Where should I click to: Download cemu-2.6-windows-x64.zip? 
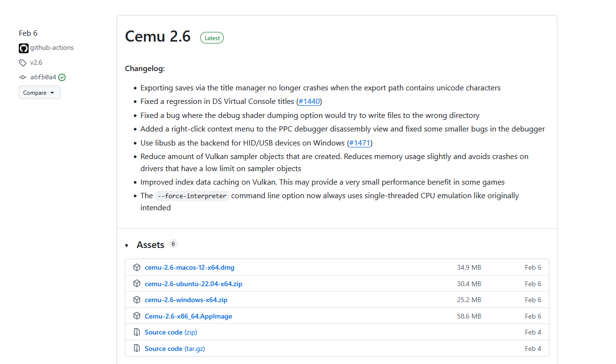(186, 300)
